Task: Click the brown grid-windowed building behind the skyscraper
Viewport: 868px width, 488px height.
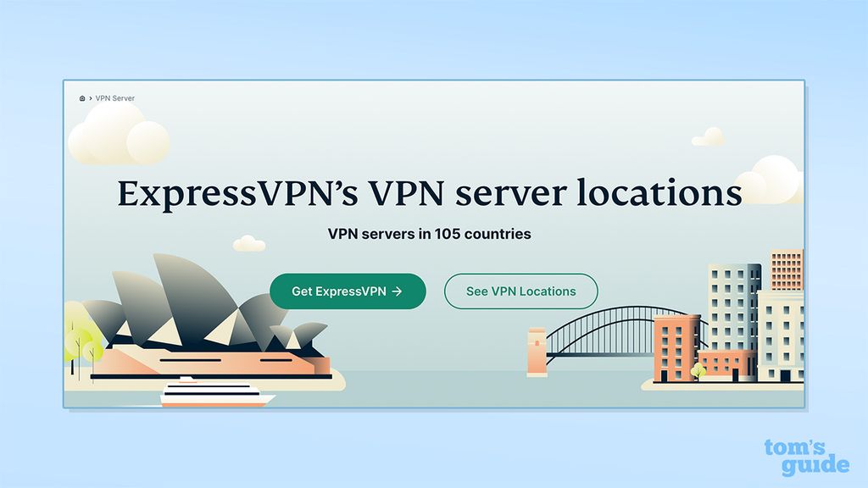Action: pos(787,269)
